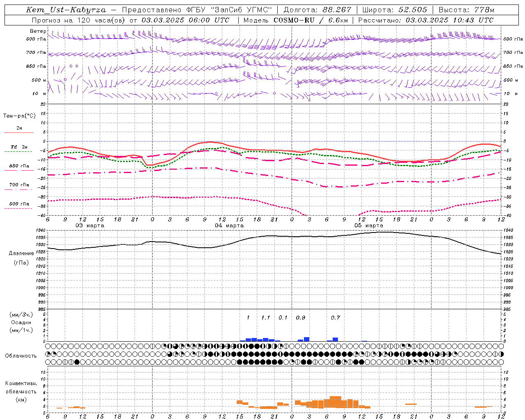Click the Давление pressure panel label

point(21,253)
